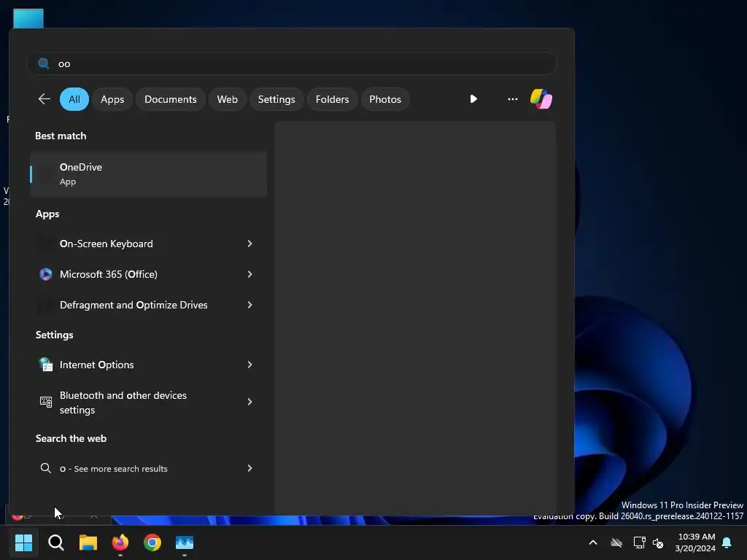
Task: Show hidden tray icons chevron
Action: tap(593, 542)
